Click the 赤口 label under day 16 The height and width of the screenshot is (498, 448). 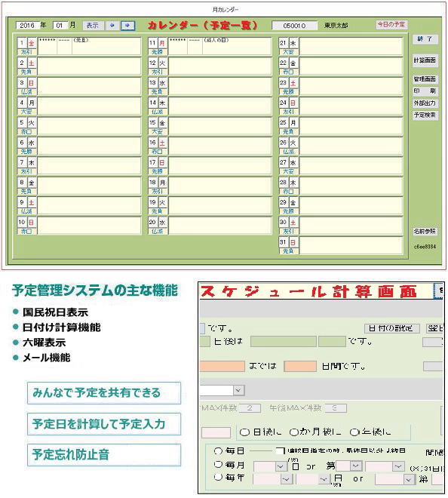158,152
